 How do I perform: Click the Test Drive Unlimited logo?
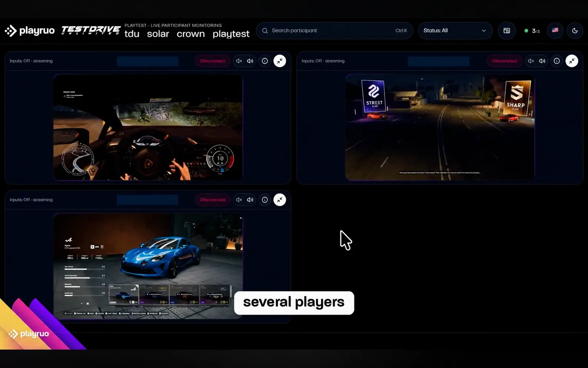coord(91,30)
